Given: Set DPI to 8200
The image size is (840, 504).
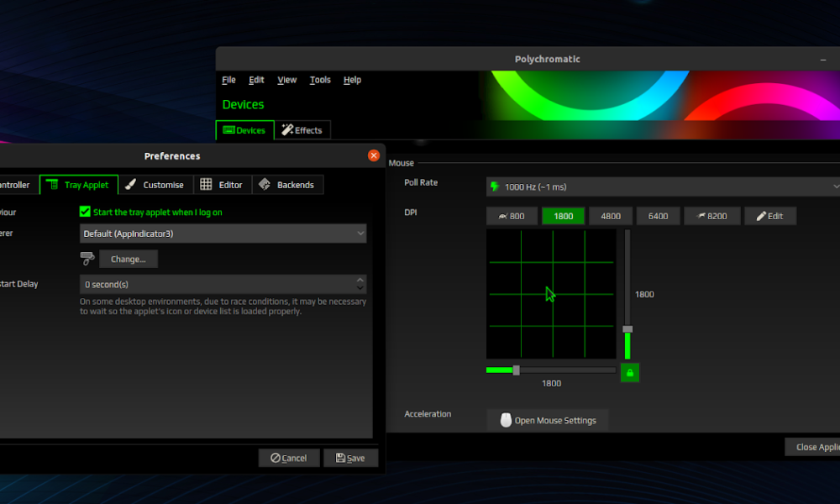Looking at the screenshot, I should pos(712,217).
